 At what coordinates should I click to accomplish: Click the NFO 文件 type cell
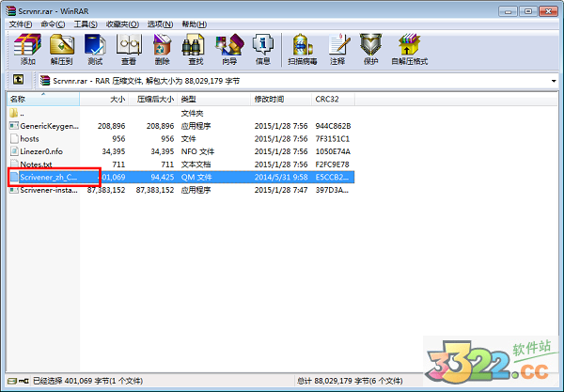(x=197, y=151)
